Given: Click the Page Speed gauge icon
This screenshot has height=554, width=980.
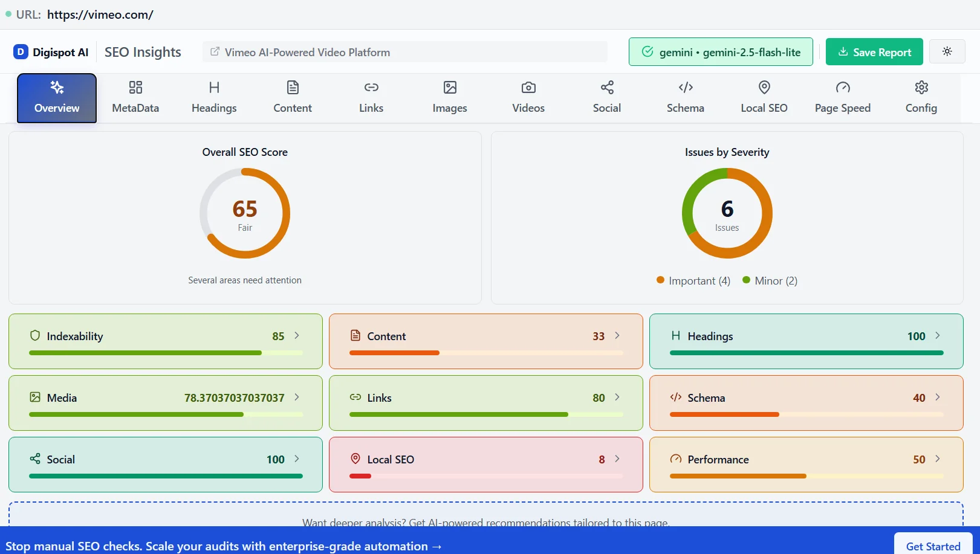Looking at the screenshot, I should click(843, 88).
